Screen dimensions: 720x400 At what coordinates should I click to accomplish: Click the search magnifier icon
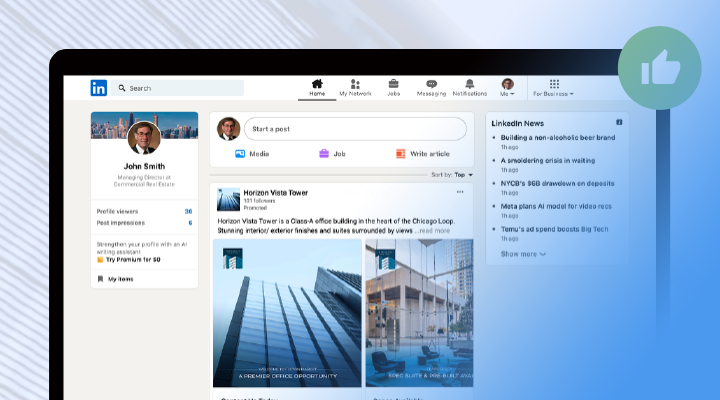tap(122, 88)
